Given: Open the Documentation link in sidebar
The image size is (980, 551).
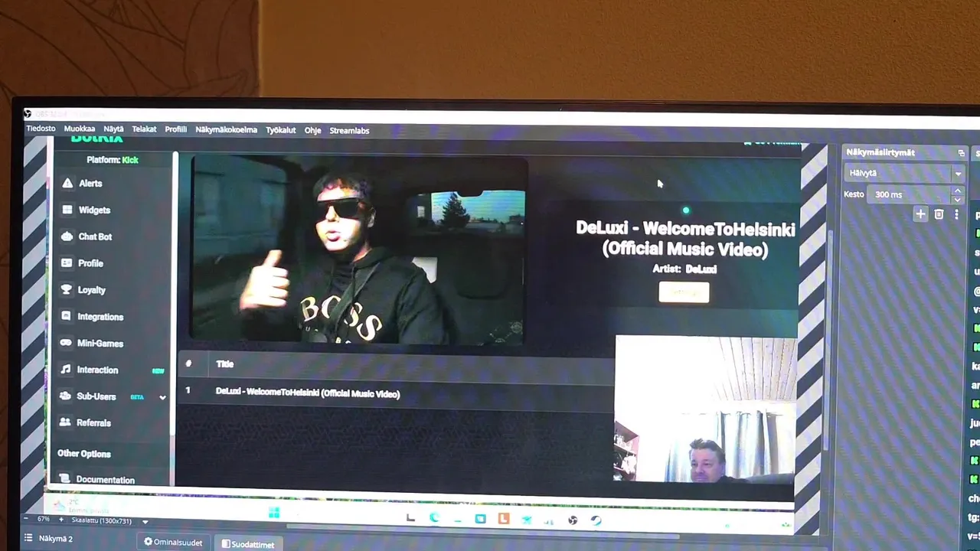Looking at the screenshot, I should (106, 480).
